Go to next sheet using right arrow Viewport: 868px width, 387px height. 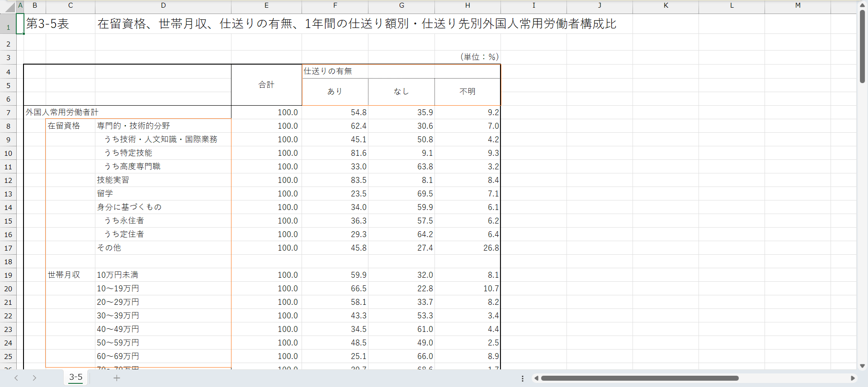point(34,378)
